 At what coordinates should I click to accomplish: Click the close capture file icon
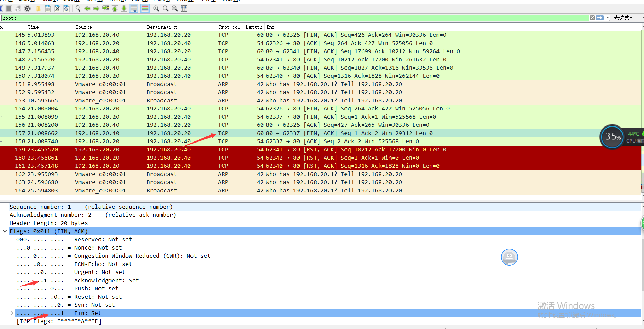57,9
